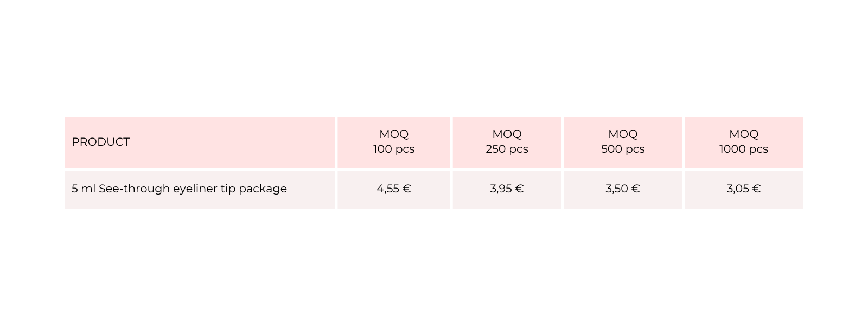Click the "5 ml" text in product name
This screenshot has height=326, width=868.
83,189
